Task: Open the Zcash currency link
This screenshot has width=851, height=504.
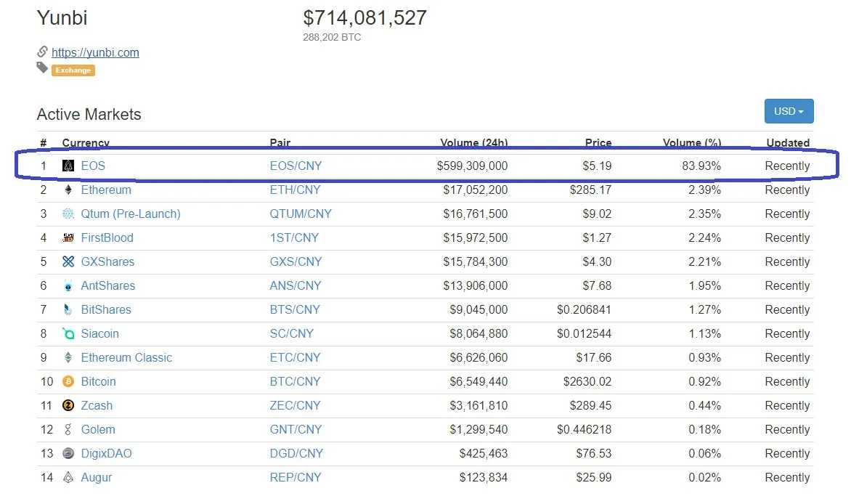Action: (x=97, y=405)
